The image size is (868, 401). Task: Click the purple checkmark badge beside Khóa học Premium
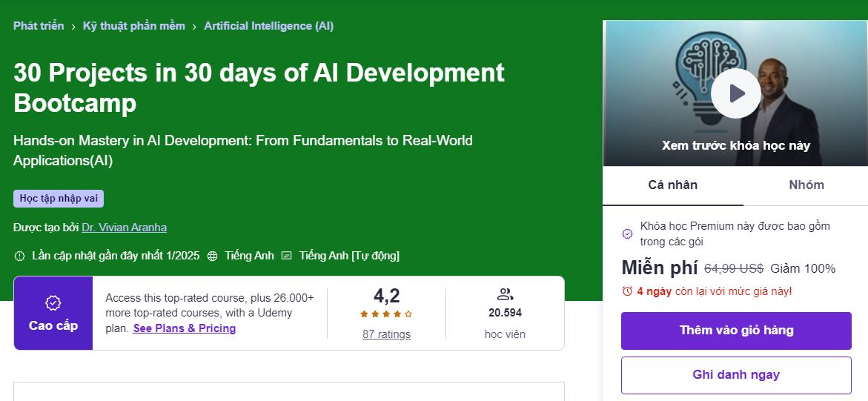click(x=627, y=233)
